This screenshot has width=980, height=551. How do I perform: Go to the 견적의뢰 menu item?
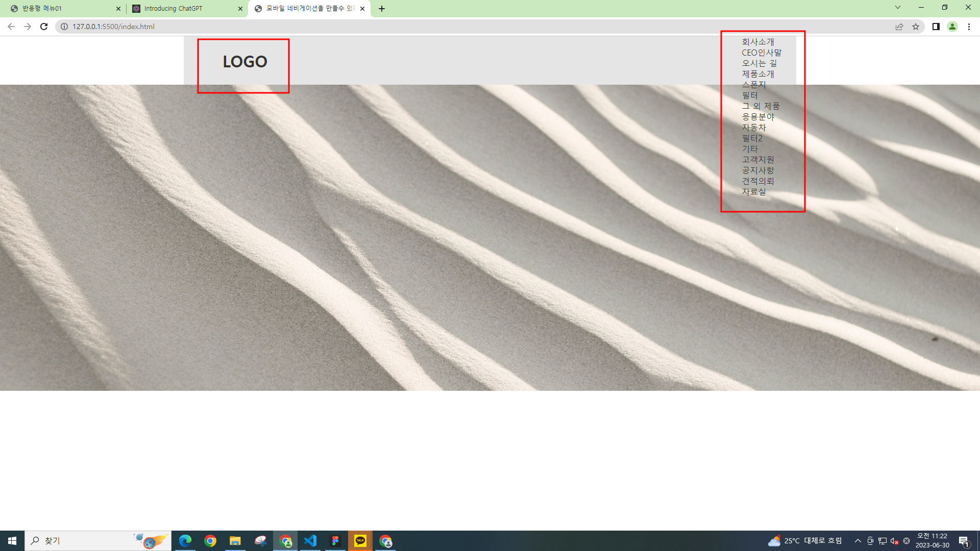758,181
